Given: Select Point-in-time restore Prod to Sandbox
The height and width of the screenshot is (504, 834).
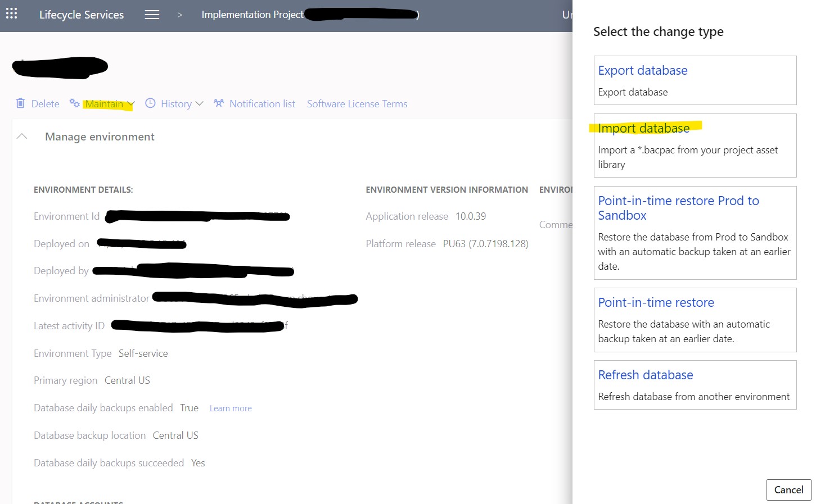Looking at the screenshot, I should coord(695,233).
